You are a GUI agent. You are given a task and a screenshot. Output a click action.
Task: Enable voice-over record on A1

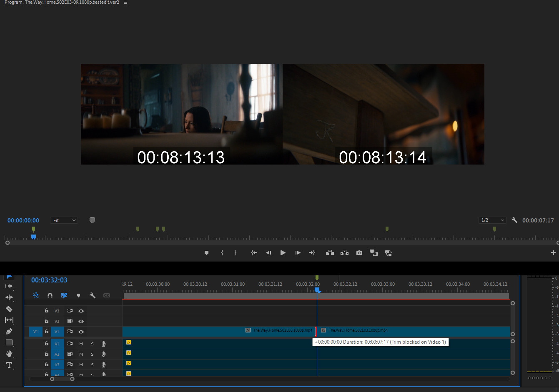(x=103, y=344)
